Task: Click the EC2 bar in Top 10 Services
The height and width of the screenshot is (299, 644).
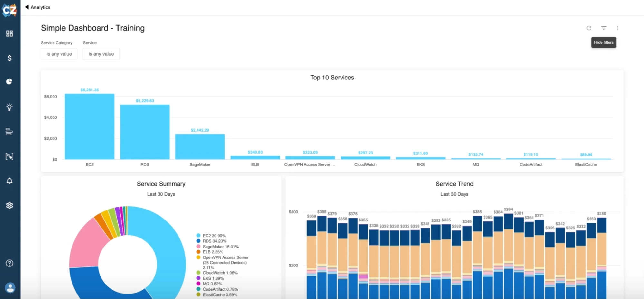Action: [90, 126]
